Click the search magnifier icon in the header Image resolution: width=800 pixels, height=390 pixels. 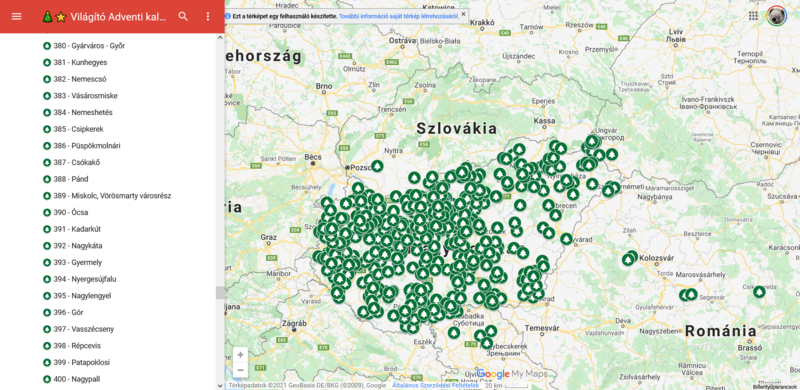point(183,16)
